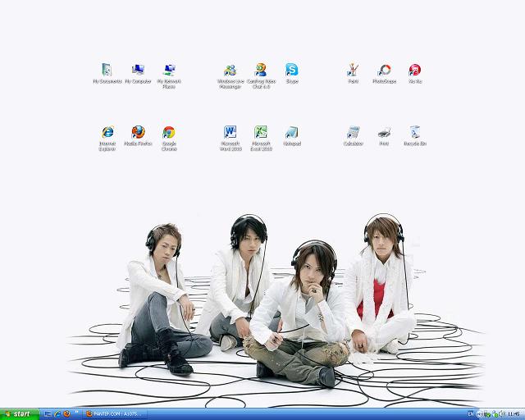Open the My Documents desktop icon

point(107,74)
